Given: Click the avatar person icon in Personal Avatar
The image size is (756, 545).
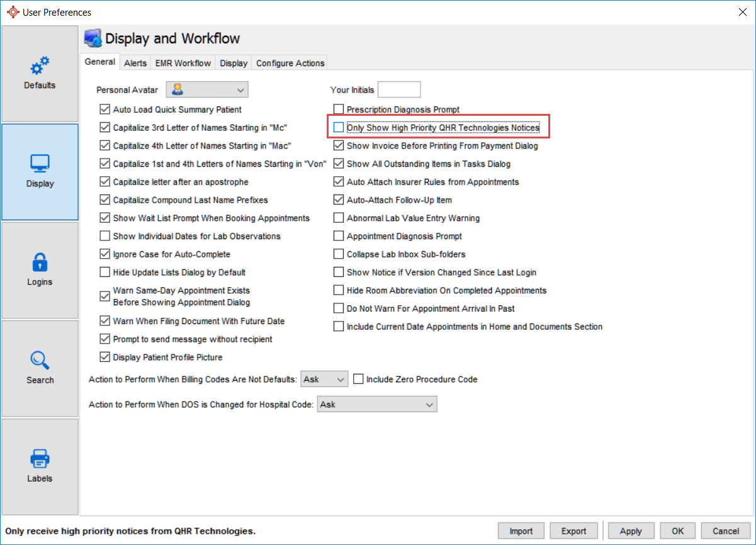Looking at the screenshot, I should (178, 89).
